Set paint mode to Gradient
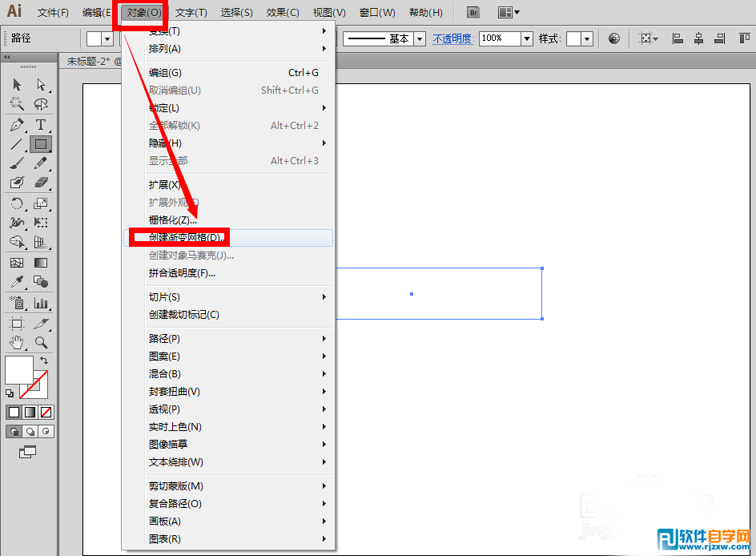This screenshot has width=756, height=556. (x=30, y=413)
